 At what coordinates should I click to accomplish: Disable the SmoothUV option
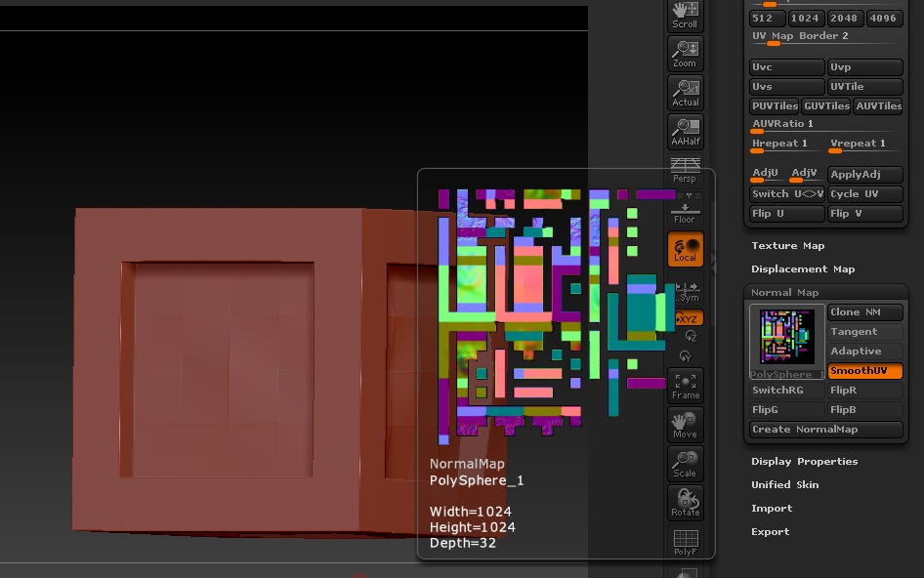click(865, 371)
